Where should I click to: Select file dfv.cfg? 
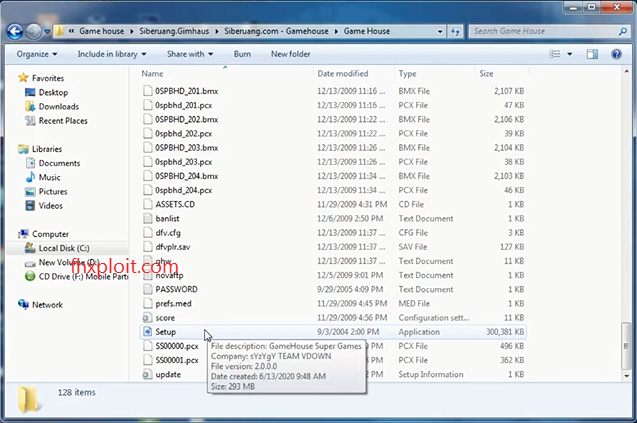168,232
